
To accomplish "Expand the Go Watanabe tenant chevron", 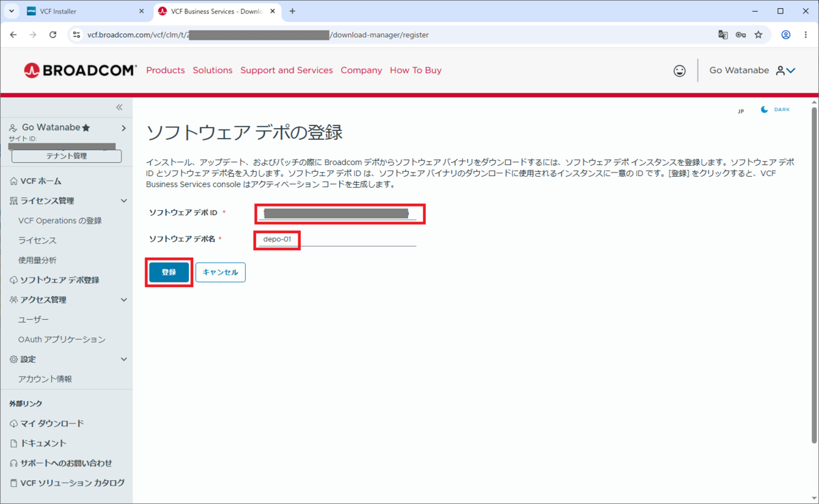I will pyautogui.click(x=124, y=128).
